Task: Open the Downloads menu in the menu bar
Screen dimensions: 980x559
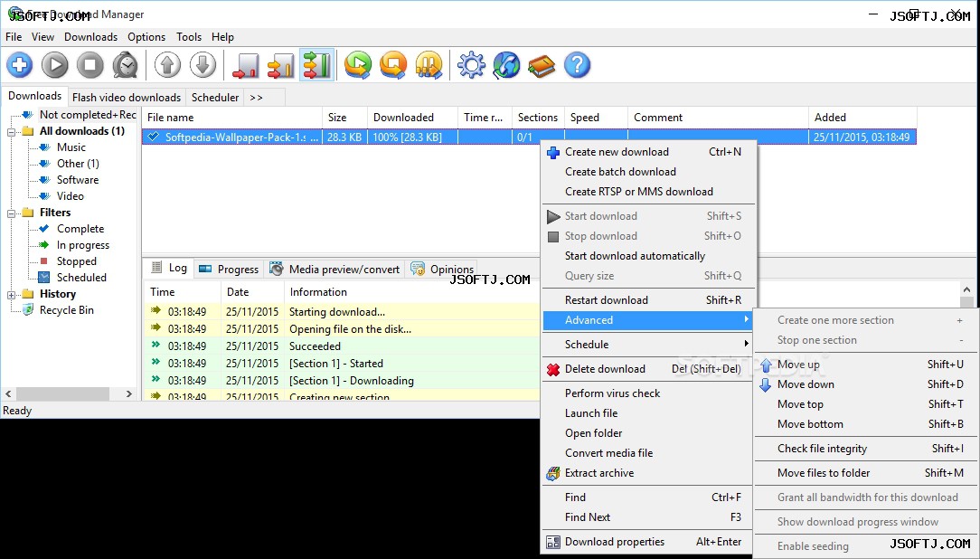Action: click(90, 37)
